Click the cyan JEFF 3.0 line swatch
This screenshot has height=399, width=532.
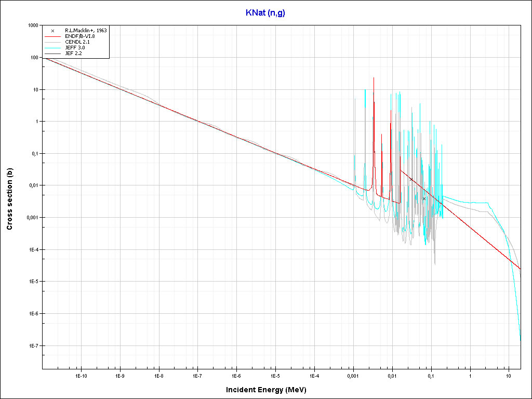point(53,48)
